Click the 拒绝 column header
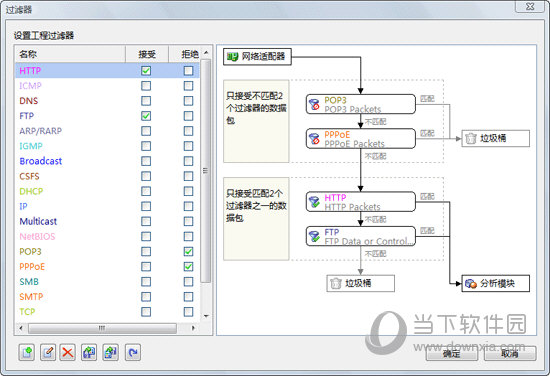550x376 pixels. (185, 54)
